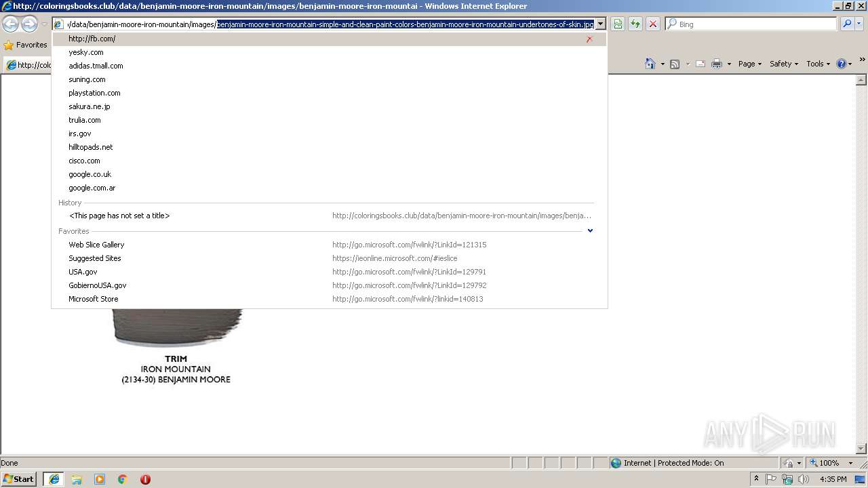This screenshot has width=868, height=488.
Task: Refresh the page using the toolbar icon
Action: pos(635,24)
